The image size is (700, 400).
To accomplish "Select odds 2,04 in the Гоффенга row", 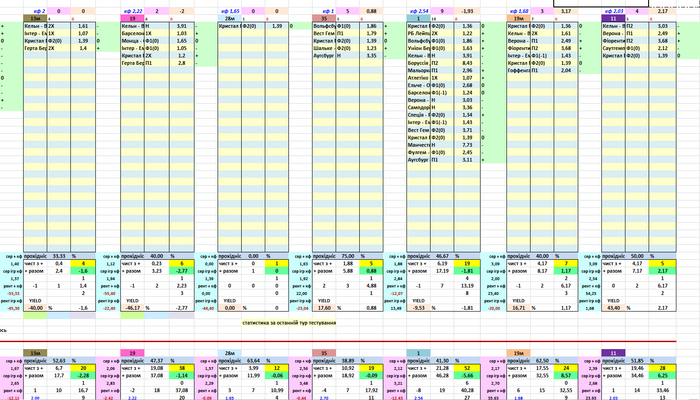I will point(566,71).
